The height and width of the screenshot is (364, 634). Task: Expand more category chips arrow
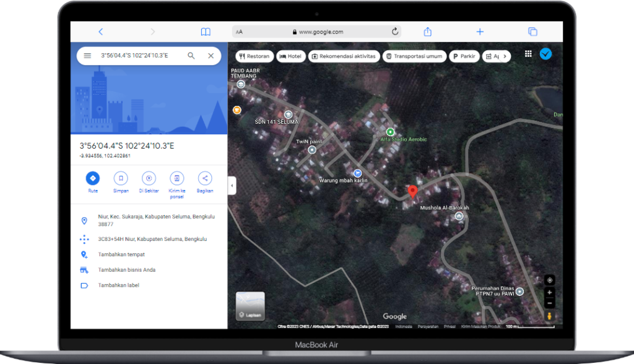(505, 56)
